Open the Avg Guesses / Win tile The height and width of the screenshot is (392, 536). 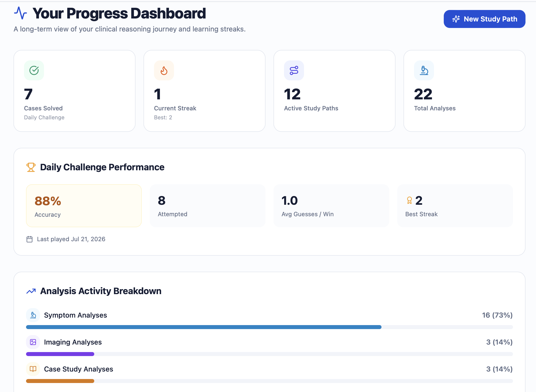(331, 206)
